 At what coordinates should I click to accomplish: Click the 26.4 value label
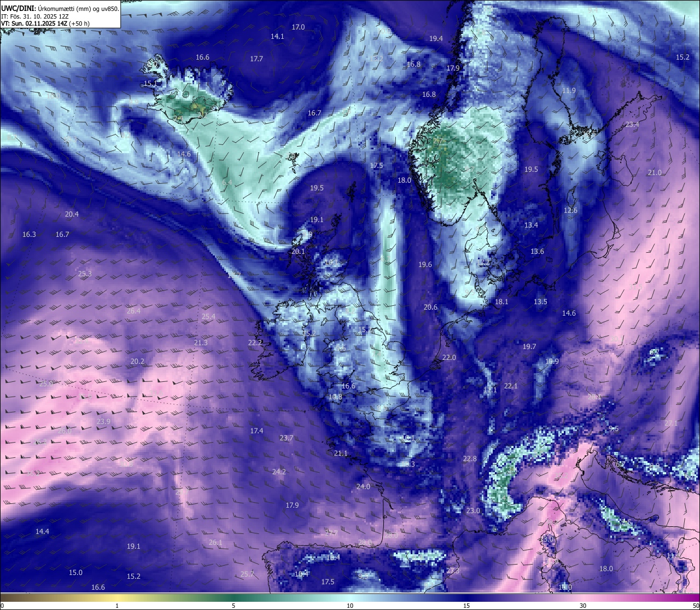[133, 311]
